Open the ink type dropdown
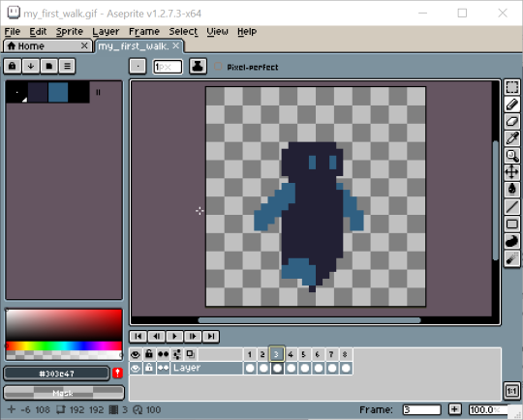The width and height of the screenshot is (523, 420). [198, 66]
